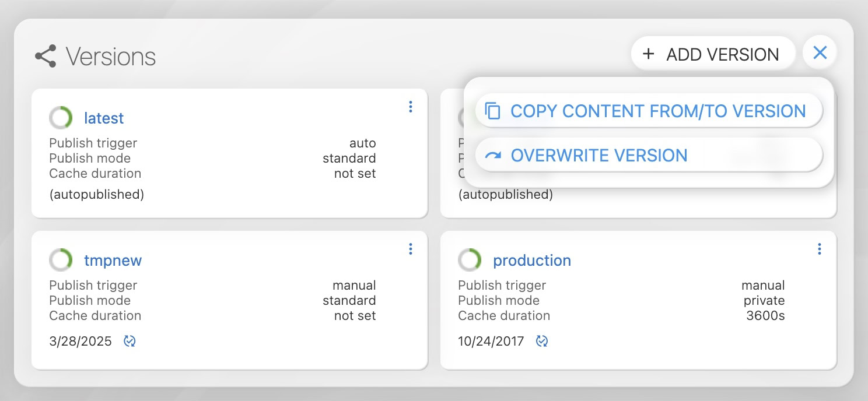This screenshot has height=401, width=868.
Task: Click the (autopublished) label on the latest card
Action: click(96, 194)
